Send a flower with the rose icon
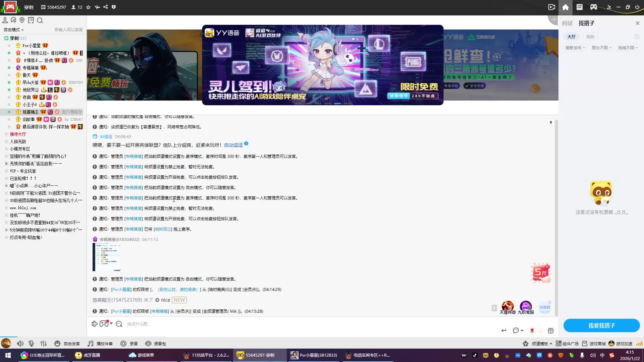The width and height of the screenshot is (644, 362). 532,331
